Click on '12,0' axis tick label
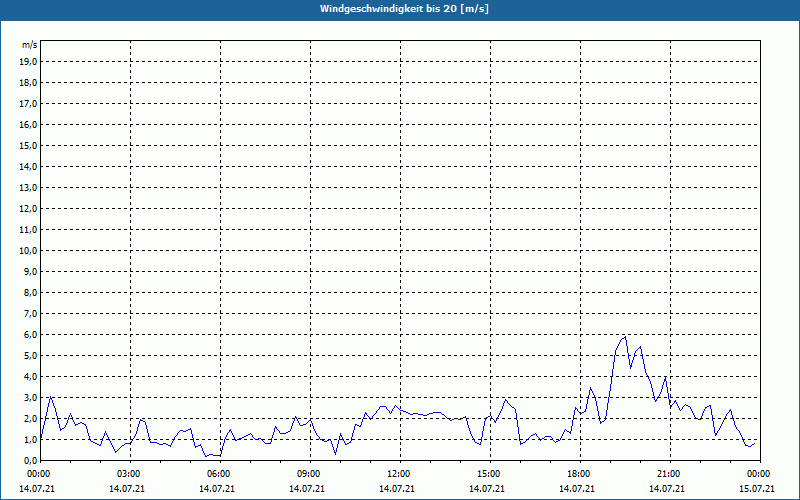The height and width of the screenshot is (500, 800). [28, 208]
